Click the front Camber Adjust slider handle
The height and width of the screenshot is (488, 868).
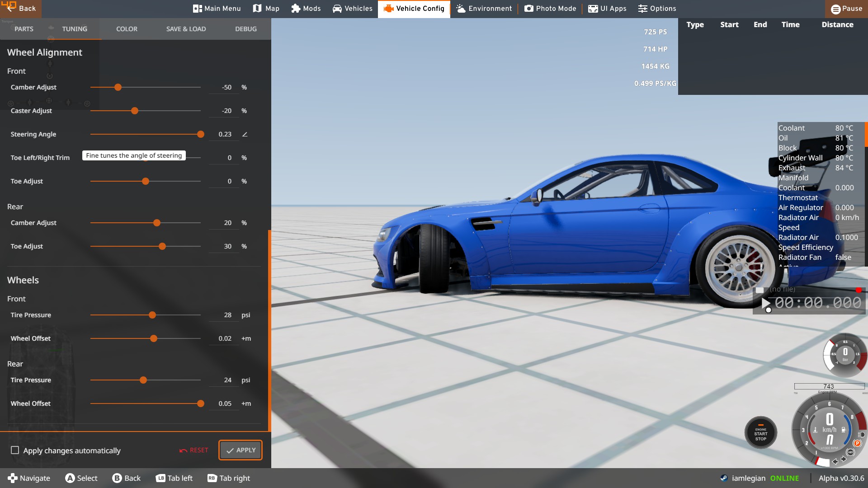pyautogui.click(x=118, y=87)
